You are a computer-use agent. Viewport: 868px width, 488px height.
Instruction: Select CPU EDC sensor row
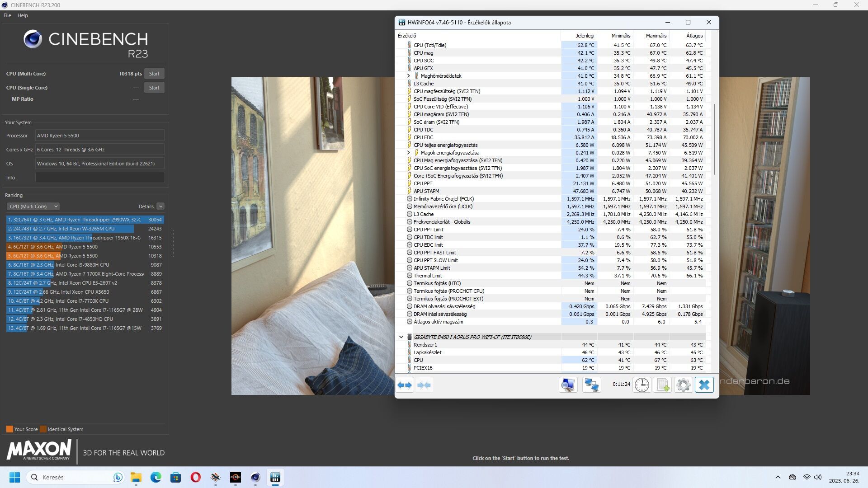(551, 137)
